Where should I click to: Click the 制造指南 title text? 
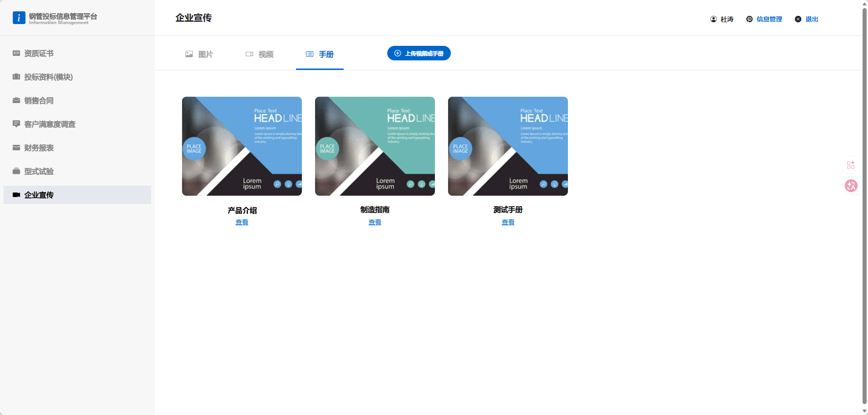pyautogui.click(x=375, y=210)
